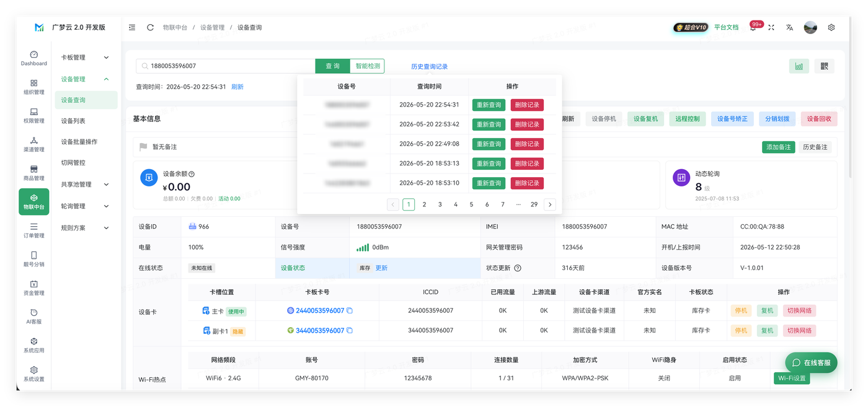Copy card number 3440053596007 with copy icon

(350, 330)
